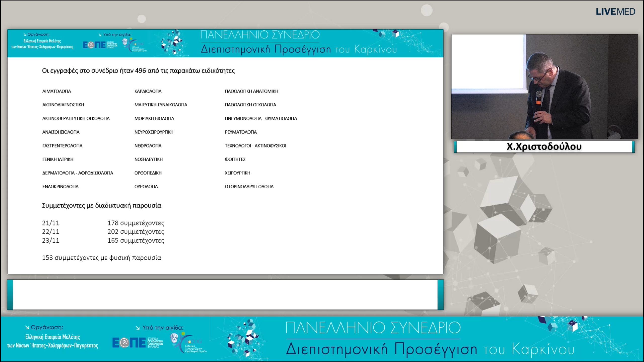Click the ΦΟΙΤΗΤΕΣ text
Screen dimensions: 644x362
tap(235, 159)
